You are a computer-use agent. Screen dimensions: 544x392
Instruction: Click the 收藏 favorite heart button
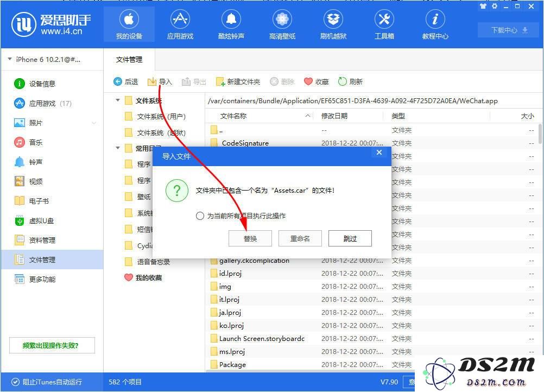(316, 81)
